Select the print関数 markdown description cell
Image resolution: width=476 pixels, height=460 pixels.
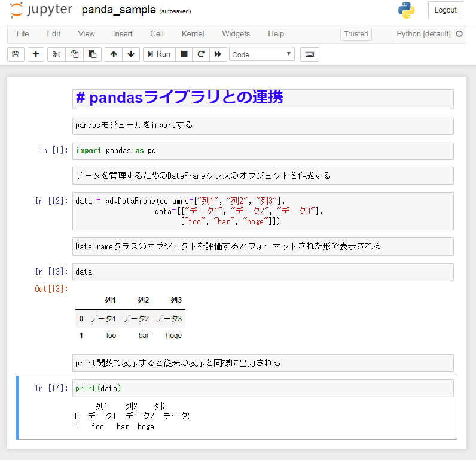pos(263,363)
